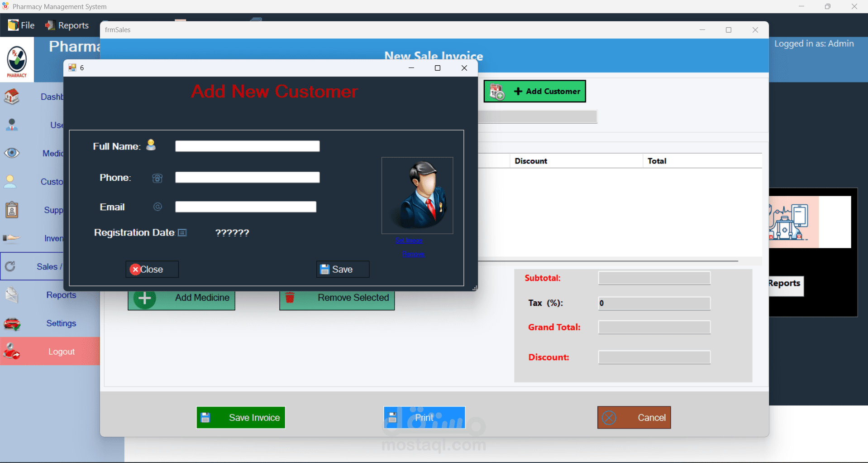Click into the Full Name field
The width and height of the screenshot is (868, 463).
248,146
